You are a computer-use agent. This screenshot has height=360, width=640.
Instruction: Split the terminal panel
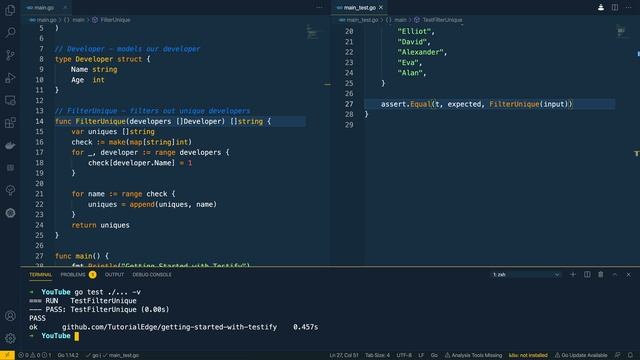pos(587,275)
